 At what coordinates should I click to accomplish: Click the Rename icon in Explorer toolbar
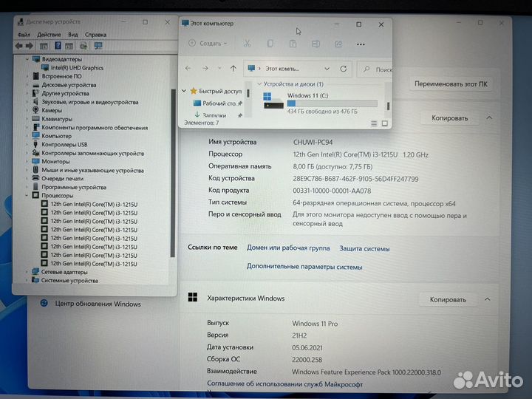(x=316, y=44)
